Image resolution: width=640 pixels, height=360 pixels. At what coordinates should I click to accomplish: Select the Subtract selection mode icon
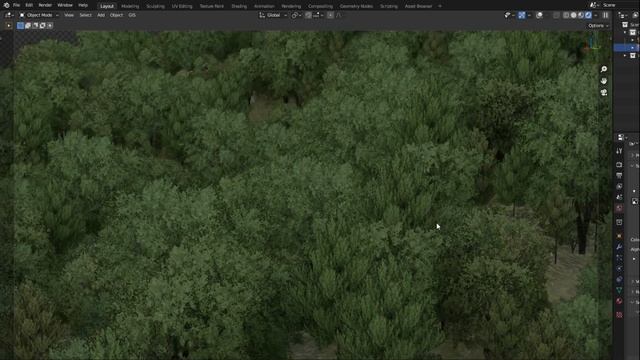click(x=35, y=25)
